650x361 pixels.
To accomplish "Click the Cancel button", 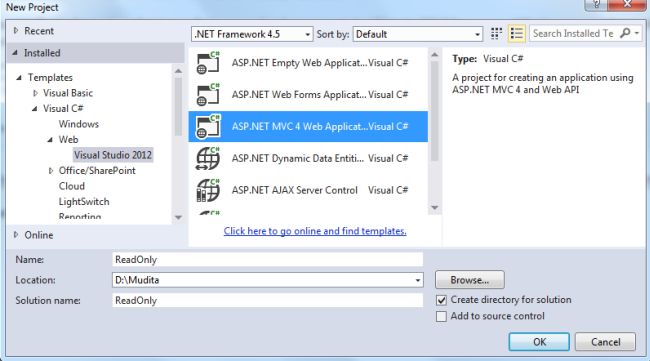I will 605,342.
